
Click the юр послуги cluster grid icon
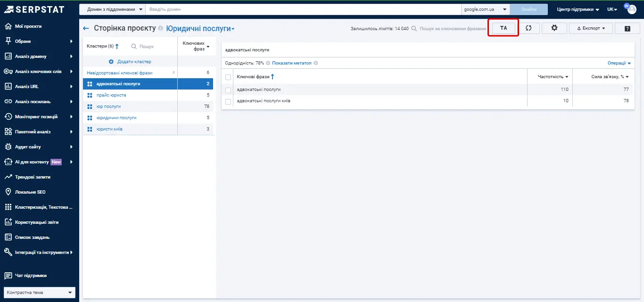tap(90, 106)
